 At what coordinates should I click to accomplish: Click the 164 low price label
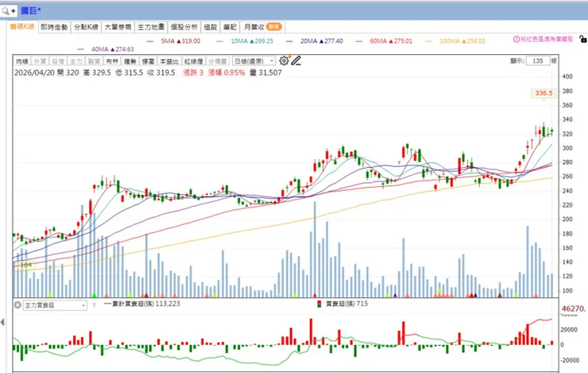coord(26,265)
